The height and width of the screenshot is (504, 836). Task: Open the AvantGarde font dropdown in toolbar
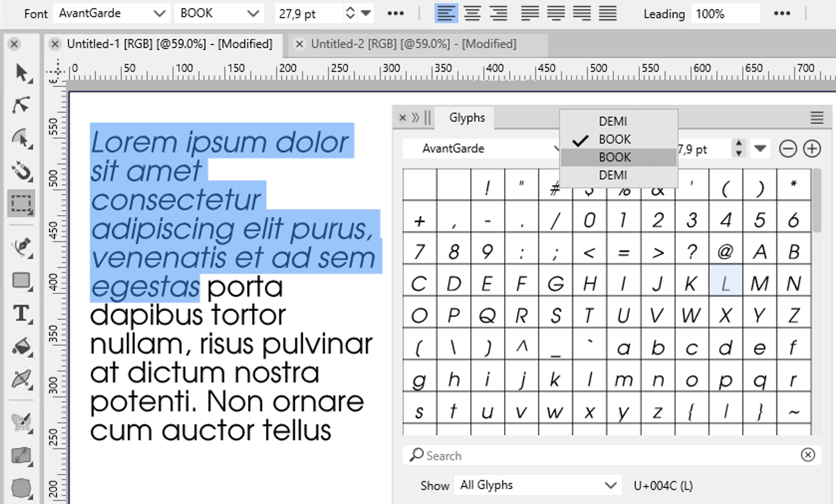click(111, 13)
